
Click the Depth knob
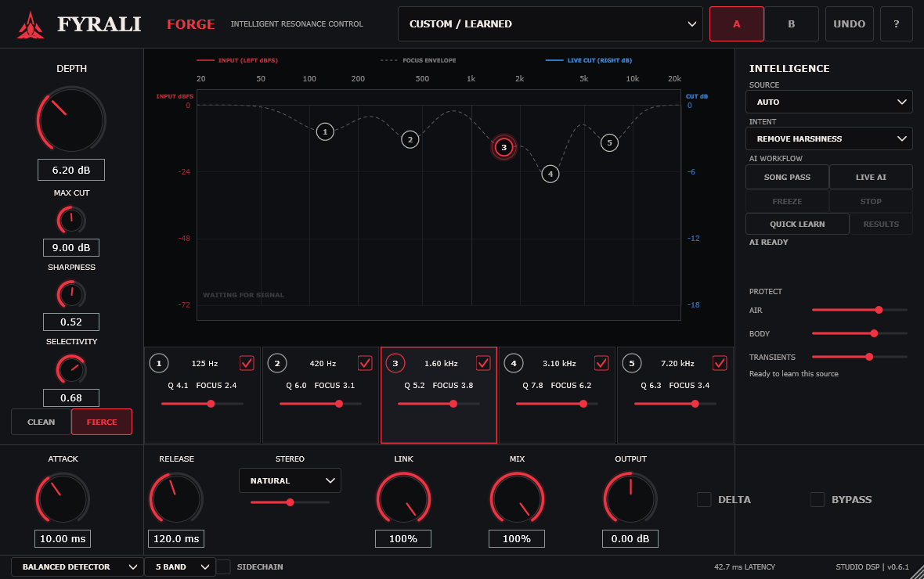coord(71,120)
